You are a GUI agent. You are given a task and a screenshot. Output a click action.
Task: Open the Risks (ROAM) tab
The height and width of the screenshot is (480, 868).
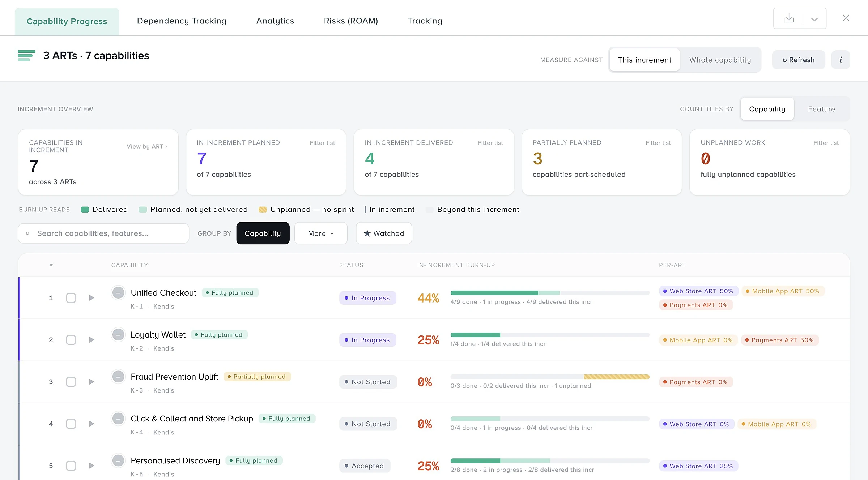coord(351,21)
